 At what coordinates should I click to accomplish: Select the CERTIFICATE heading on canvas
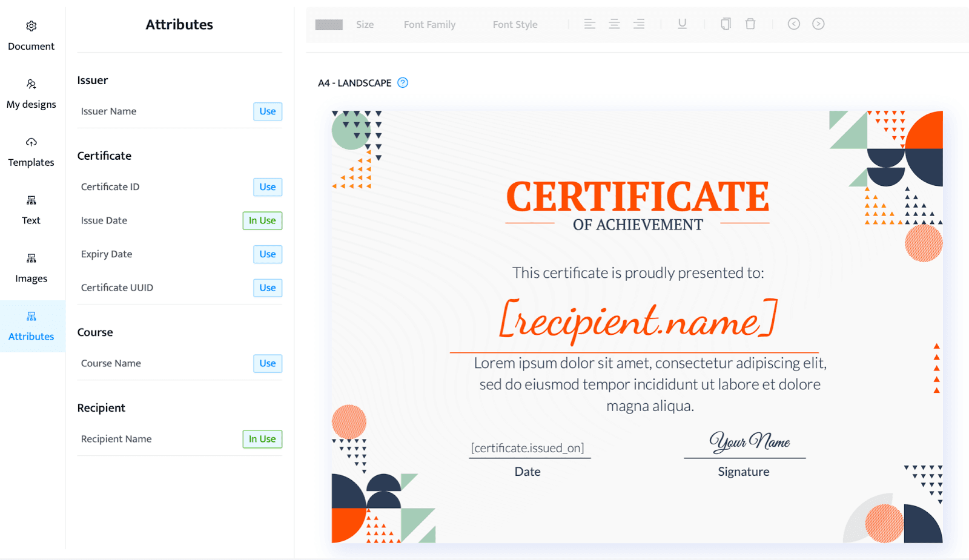[638, 197]
